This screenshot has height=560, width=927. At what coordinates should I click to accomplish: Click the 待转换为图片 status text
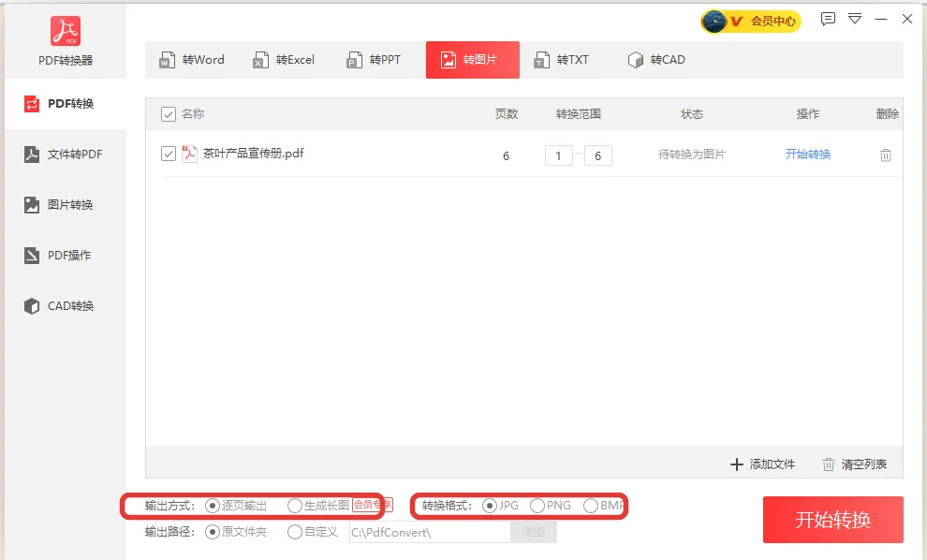[692, 155]
